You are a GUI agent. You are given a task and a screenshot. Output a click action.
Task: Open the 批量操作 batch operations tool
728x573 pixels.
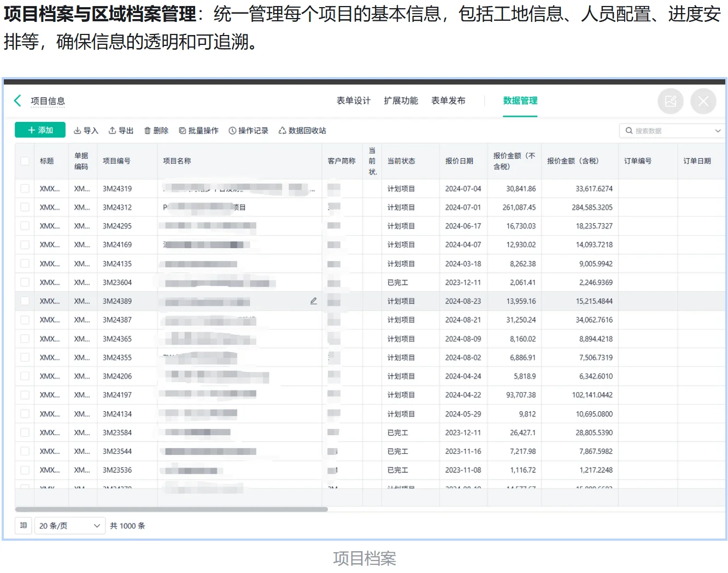coord(198,130)
